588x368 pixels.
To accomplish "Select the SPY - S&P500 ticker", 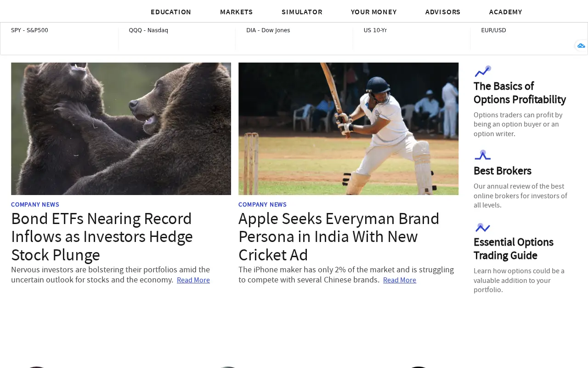I will [x=29, y=30].
